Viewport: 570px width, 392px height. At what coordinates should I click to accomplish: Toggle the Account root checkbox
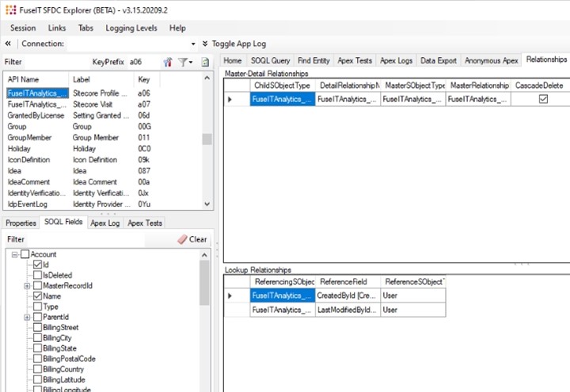25,254
